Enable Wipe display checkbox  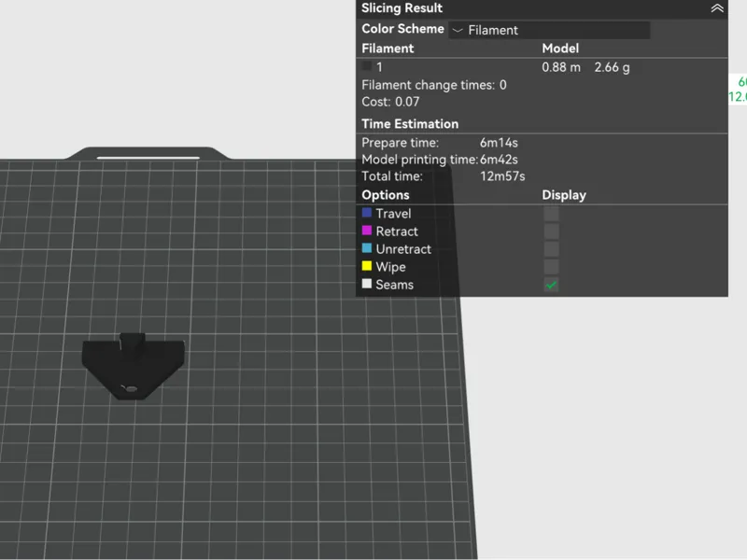(551, 267)
